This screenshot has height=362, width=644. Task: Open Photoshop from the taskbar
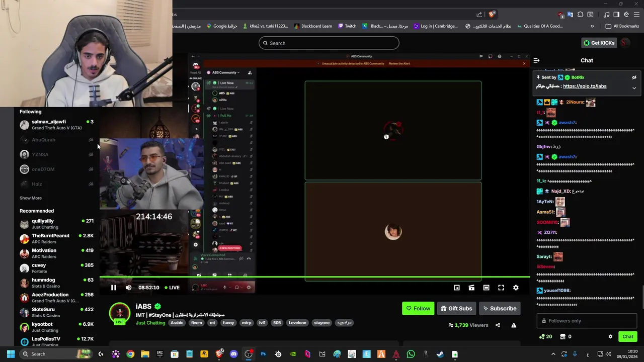(263, 354)
